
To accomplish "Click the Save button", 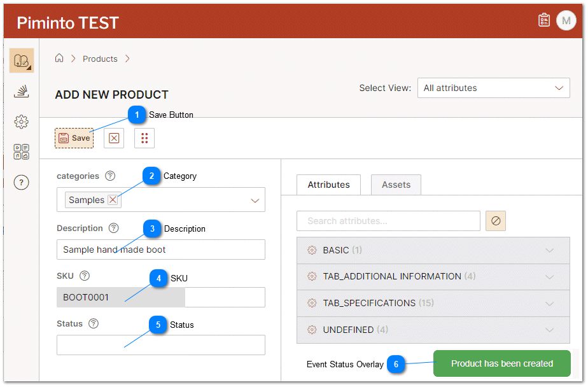I will coord(74,138).
